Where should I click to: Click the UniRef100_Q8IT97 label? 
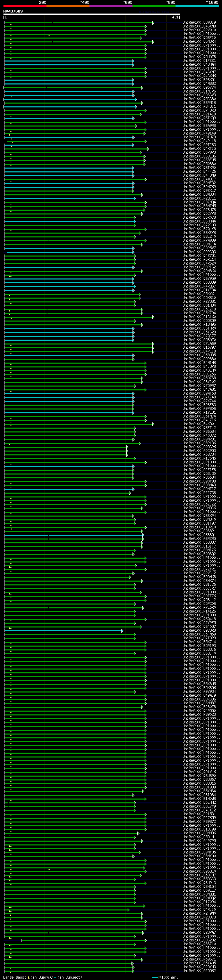199,524
